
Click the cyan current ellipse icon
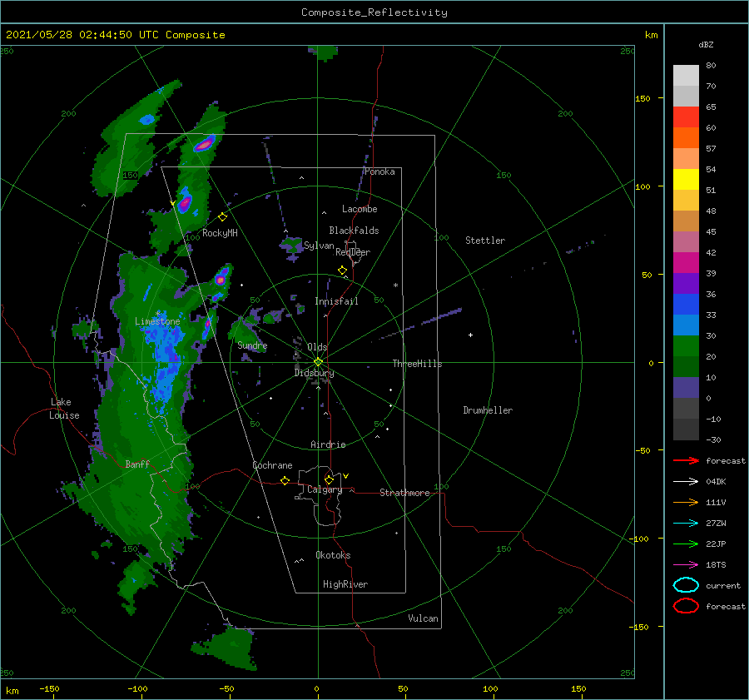(x=686, y=585)
